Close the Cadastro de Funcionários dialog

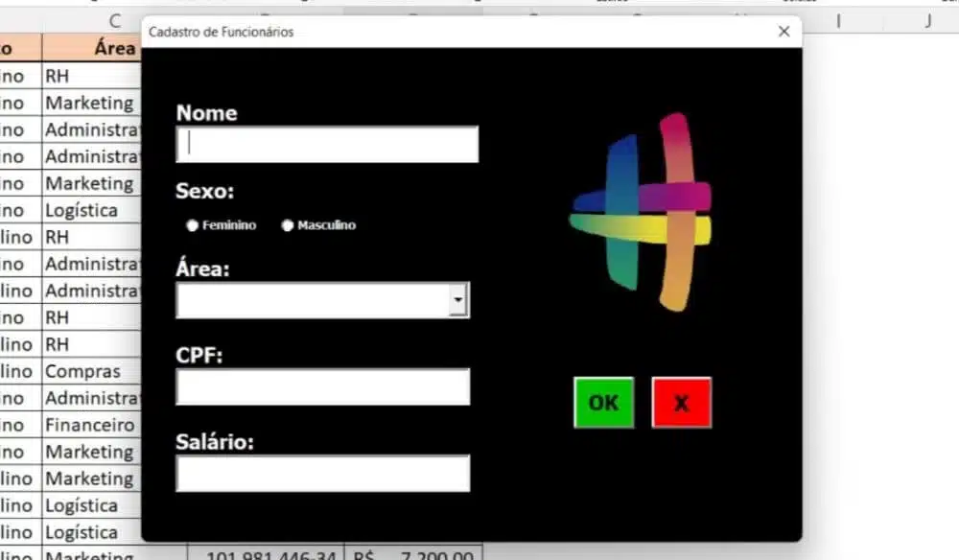(784, 32)
